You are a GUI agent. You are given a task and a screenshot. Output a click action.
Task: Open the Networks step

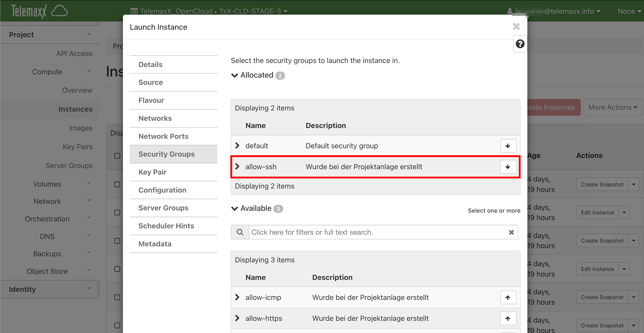tap(155, 118)
